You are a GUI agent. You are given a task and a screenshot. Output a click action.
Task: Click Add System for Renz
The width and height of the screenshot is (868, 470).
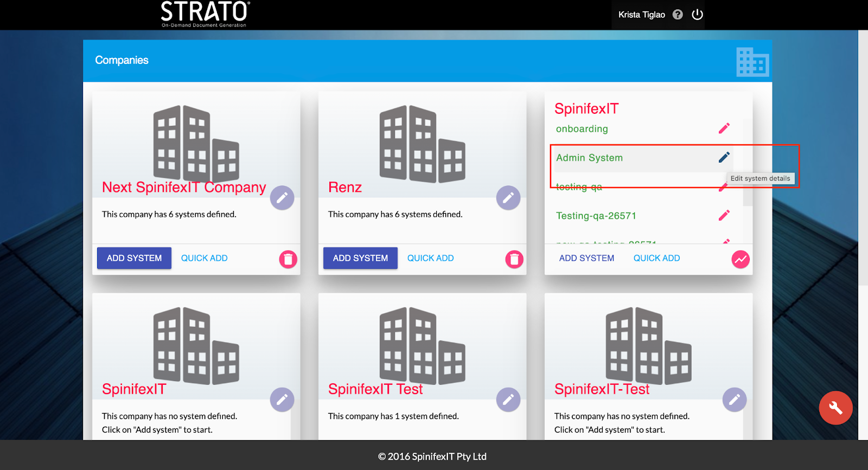click(360, 258)
